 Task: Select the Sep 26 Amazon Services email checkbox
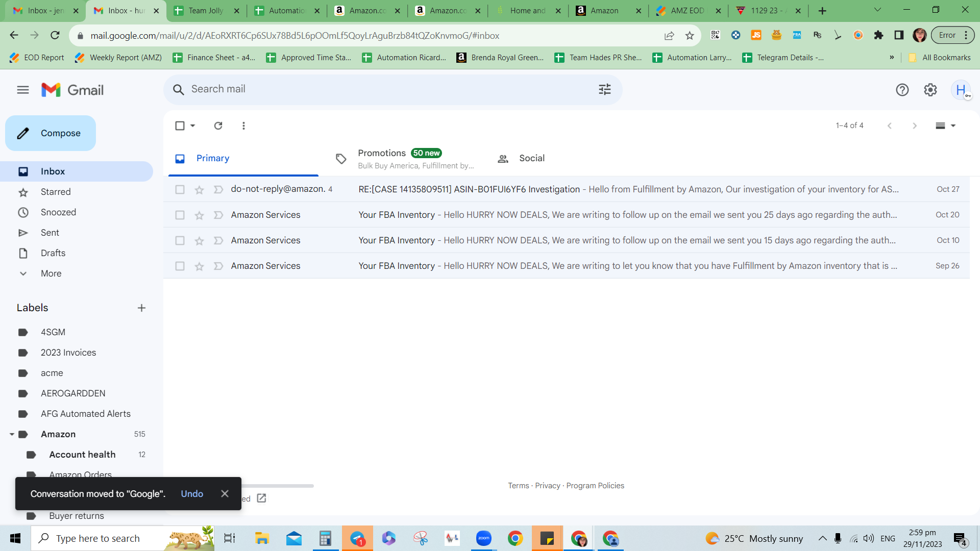180,266
